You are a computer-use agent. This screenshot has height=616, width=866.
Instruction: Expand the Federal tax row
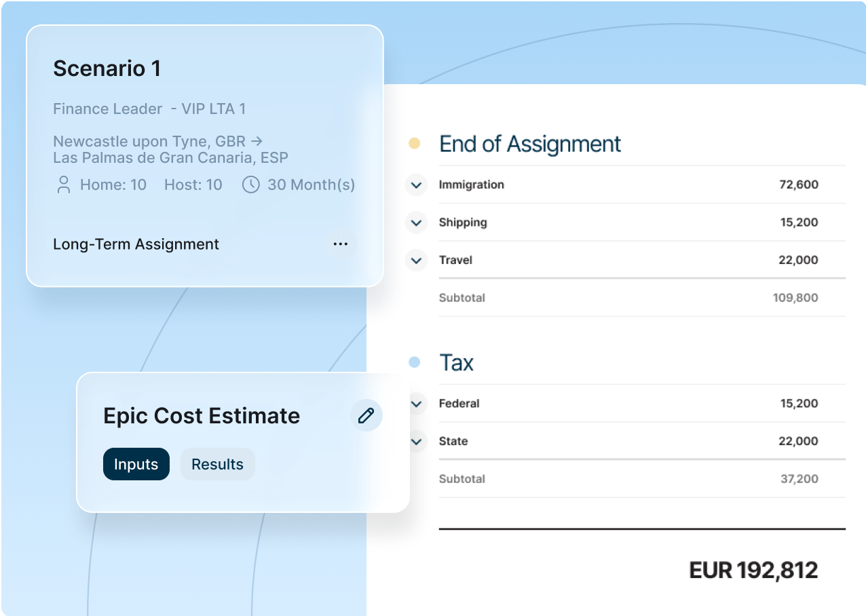[416, 404]
